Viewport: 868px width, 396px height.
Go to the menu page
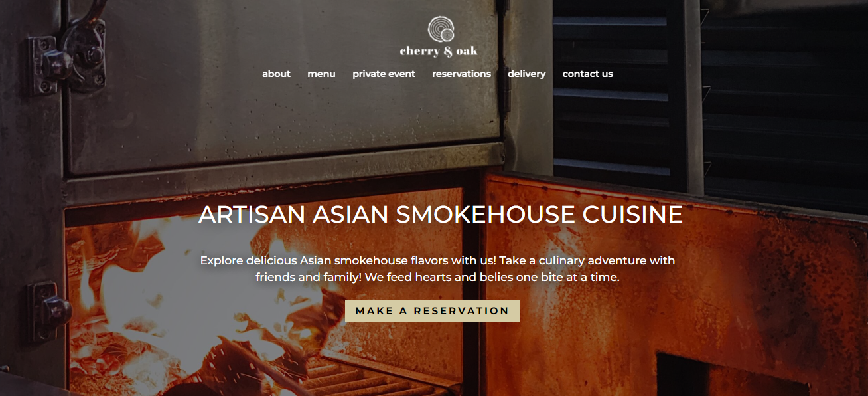tap(321, 74)
